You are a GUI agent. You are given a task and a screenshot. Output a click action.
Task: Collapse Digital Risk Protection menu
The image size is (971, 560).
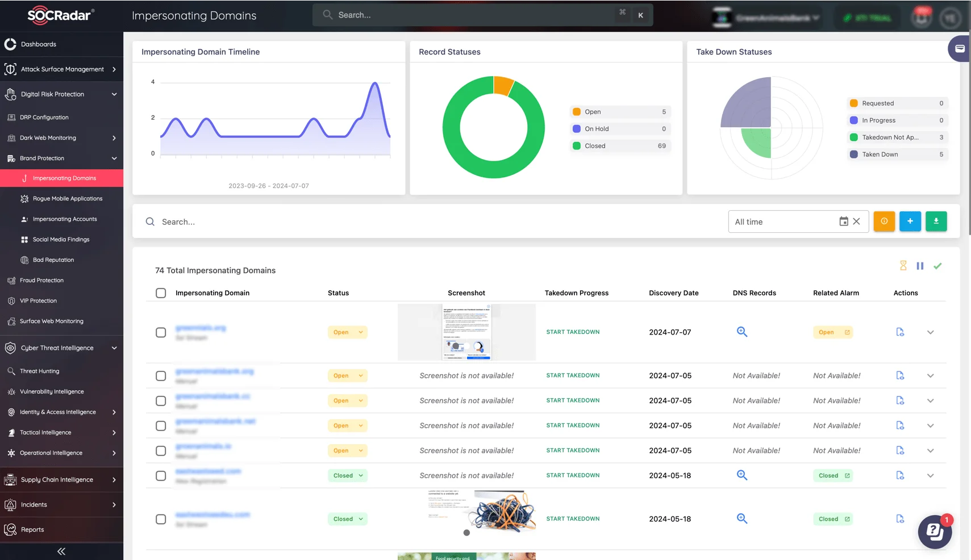pyautogui.click(x=61, y=94)
